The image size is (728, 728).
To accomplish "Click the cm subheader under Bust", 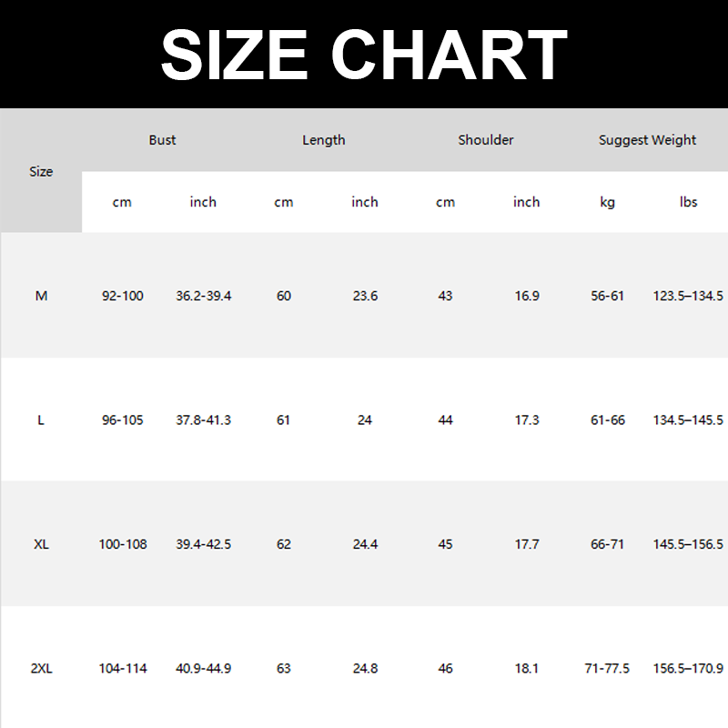I will pos(122,202).
